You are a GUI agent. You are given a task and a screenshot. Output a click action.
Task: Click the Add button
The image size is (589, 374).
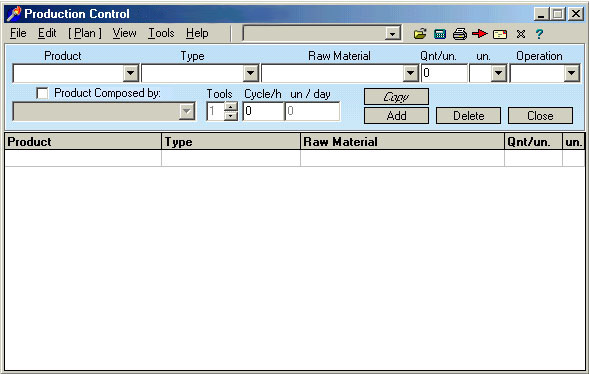[x=396, y=116]
